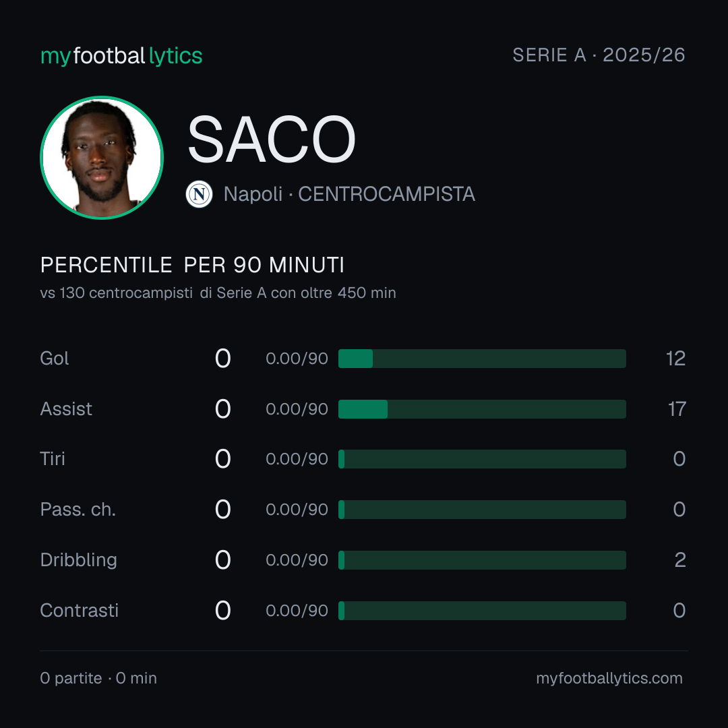
Task: Click the Napoli club crest icon
Action: coord(199,194)
